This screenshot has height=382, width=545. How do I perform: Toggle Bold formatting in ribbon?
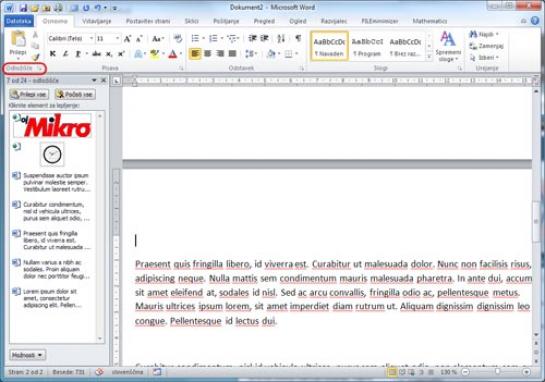pyautogui.click(x=53, y=54)
